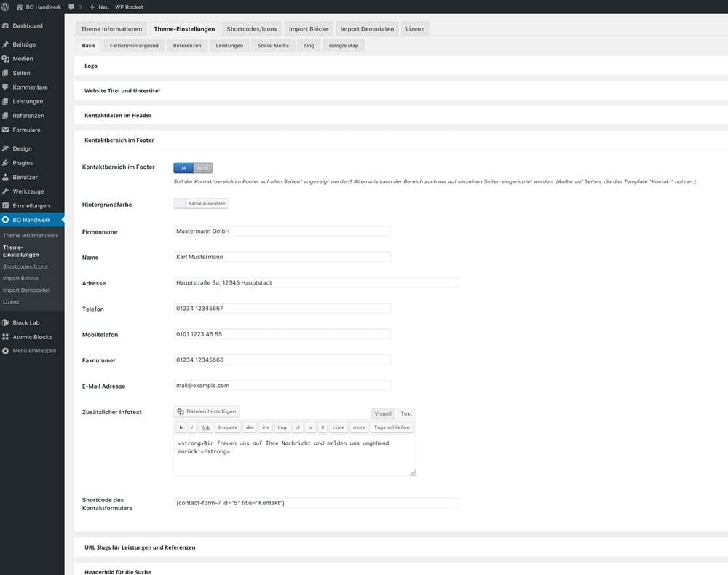Click the WordPress logo icon

[5, 7]
